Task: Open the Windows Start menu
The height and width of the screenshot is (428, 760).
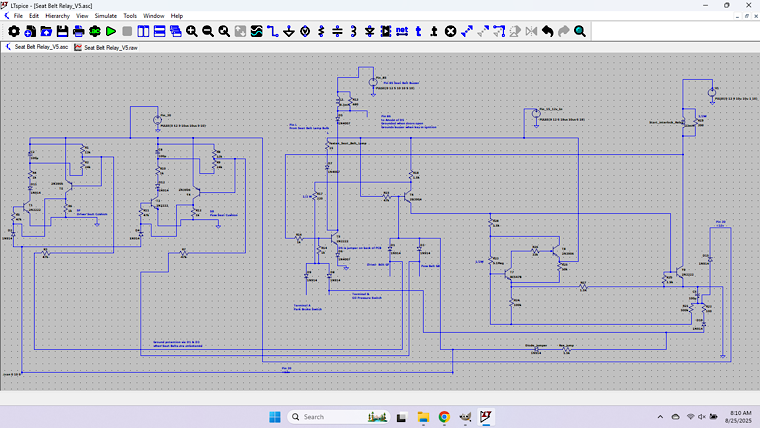Action: pos(274,416)
